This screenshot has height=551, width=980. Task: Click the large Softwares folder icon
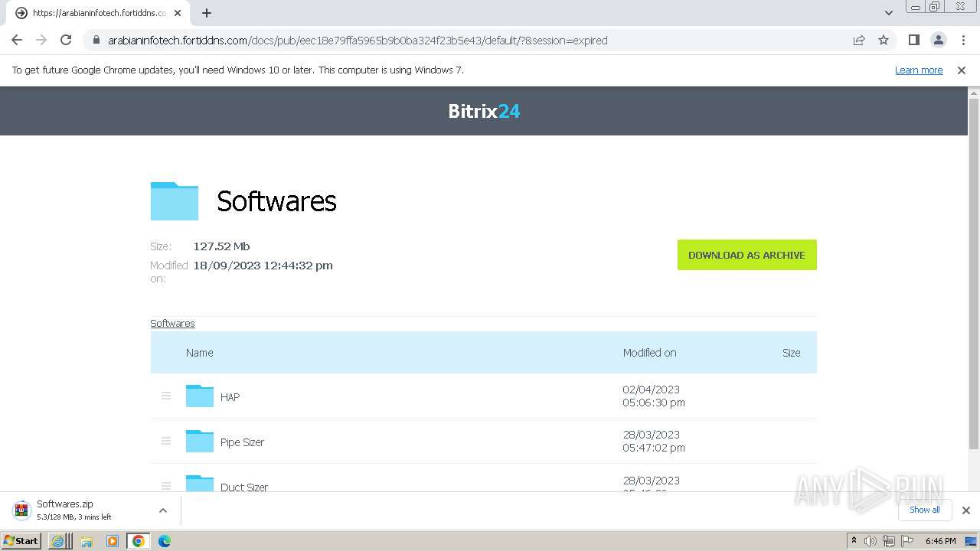pyautogui.click(x=175, y=201)
